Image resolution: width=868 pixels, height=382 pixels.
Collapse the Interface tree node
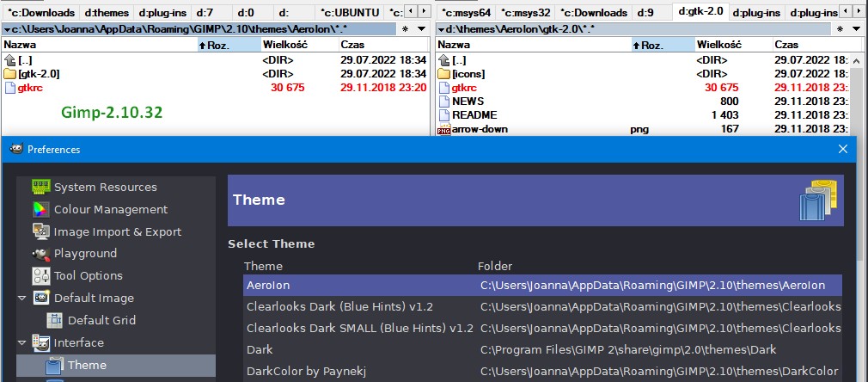pos(21,342)
